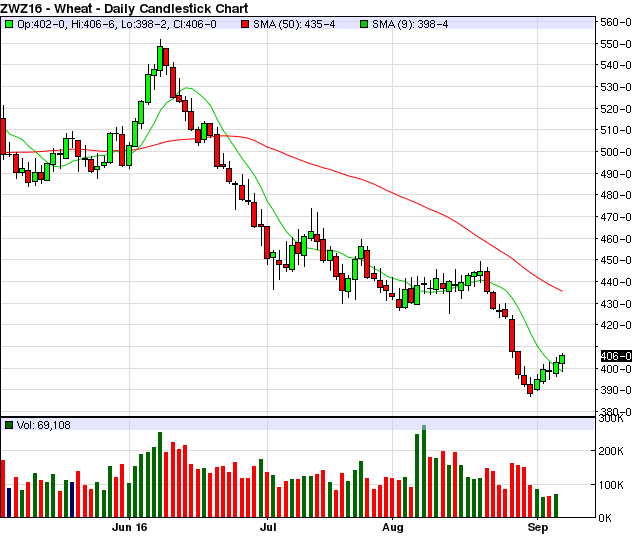The image size is (640, 536).
Task: Click the 'Vol: 69,108' volume label
Action: click(44, 425)
